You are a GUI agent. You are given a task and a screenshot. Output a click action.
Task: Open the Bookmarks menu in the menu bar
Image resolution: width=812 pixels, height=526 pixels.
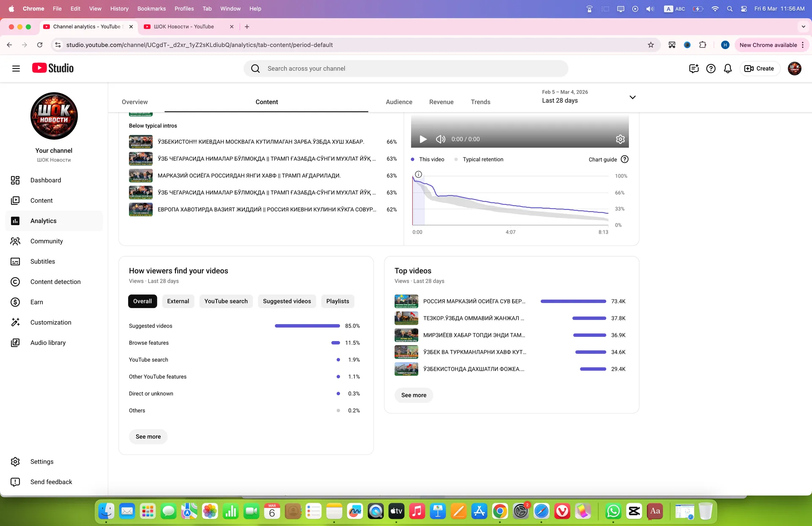151,8
